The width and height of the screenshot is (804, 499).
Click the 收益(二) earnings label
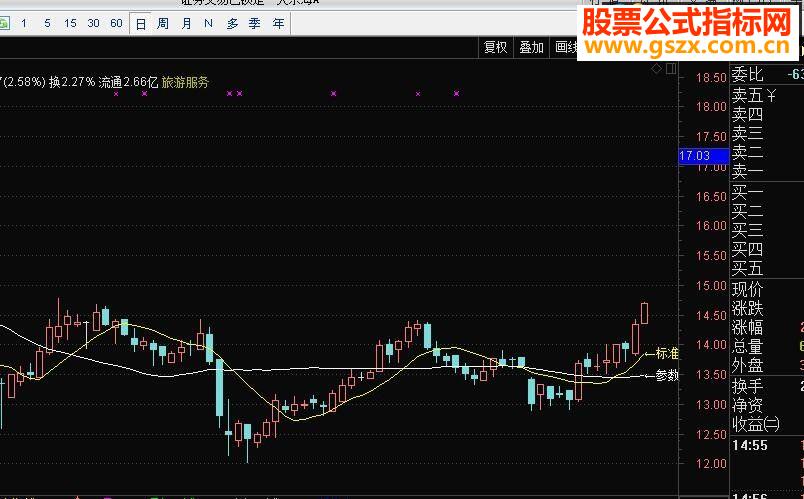tap(756, 425)
